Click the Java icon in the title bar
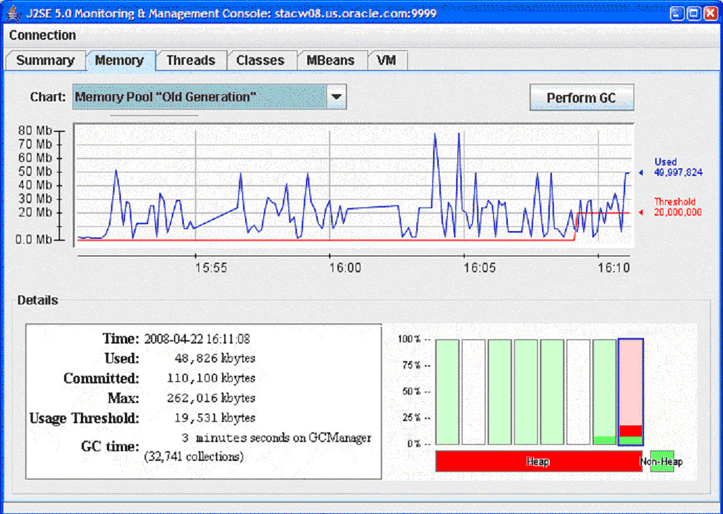This screenshot has height=514, width=723. 12,12
